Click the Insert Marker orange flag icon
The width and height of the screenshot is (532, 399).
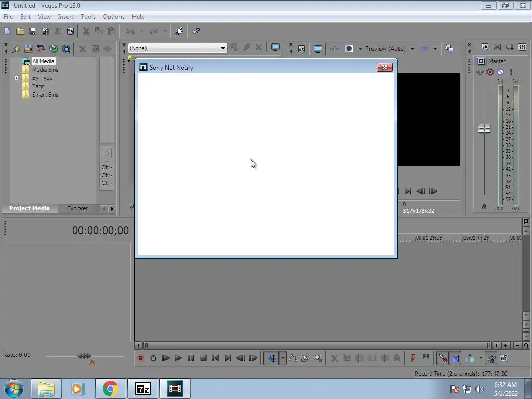coord(413,358)
